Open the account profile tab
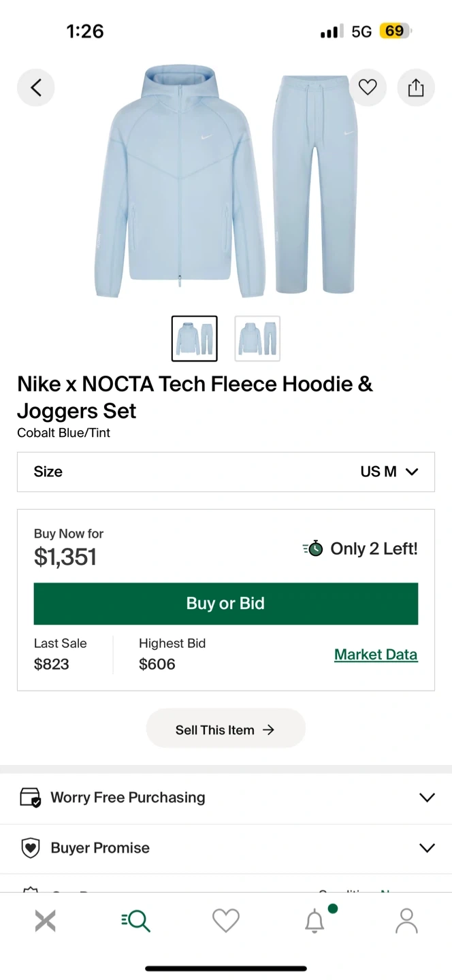 click(406, 921)
